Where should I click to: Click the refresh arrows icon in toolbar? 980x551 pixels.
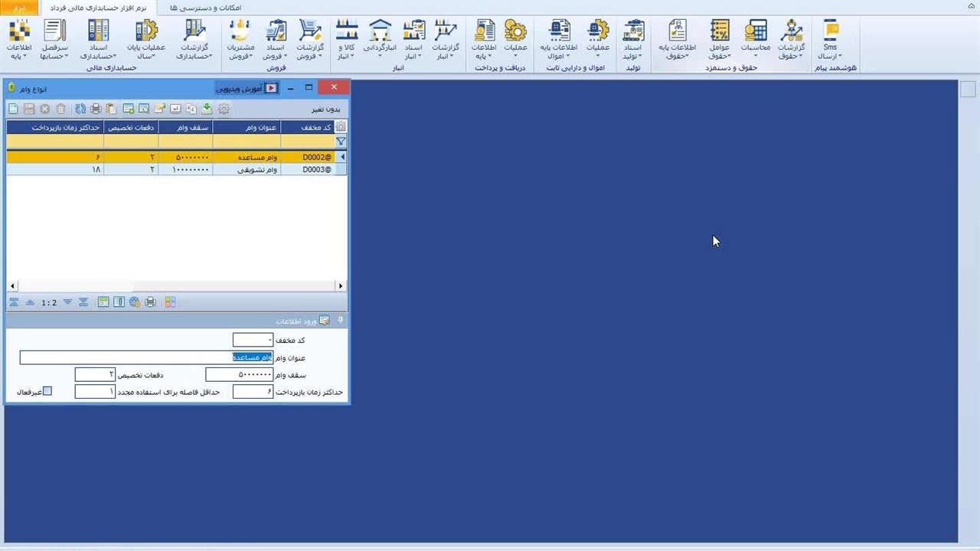tap(80, 109)
